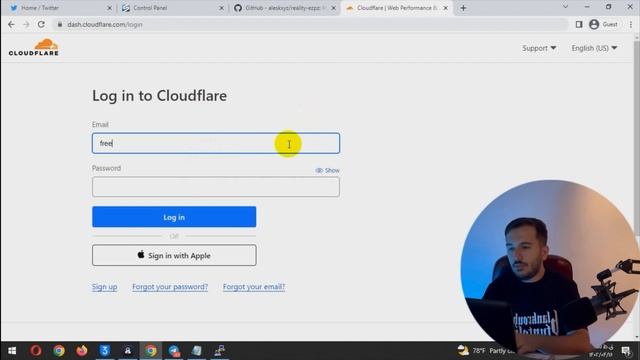Close the Cloudflare tab
Image resolution: width=640 pixels, height=360 pixels.
[446, 8]
